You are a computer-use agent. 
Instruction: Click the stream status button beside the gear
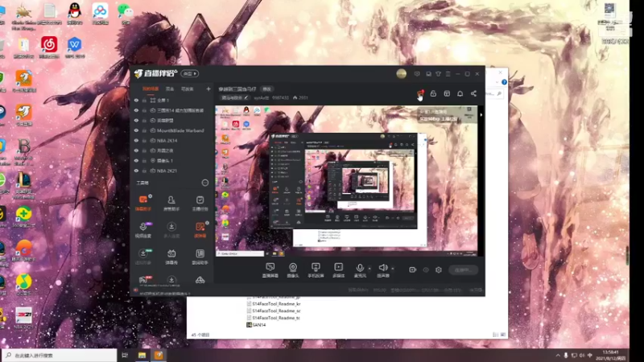[x=463, y=270]
